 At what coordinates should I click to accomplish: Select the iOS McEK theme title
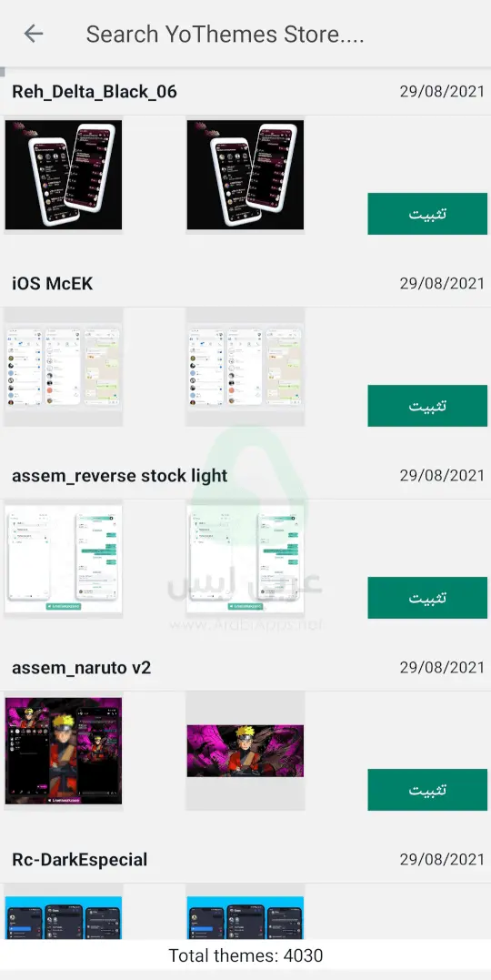click(53, 284)
